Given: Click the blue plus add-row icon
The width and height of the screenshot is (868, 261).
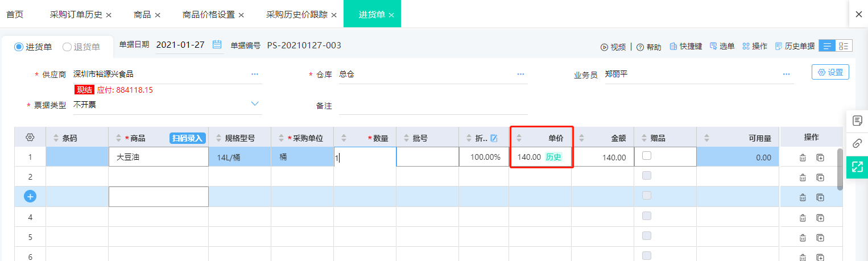Looking at the screenshot, I should pyautogui.click(x=30, y=196).
